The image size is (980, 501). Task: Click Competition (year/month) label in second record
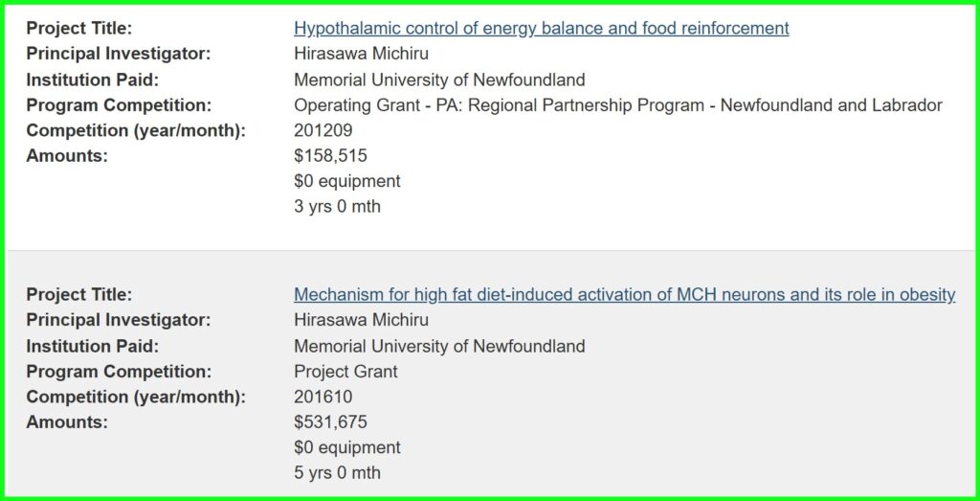136,397
